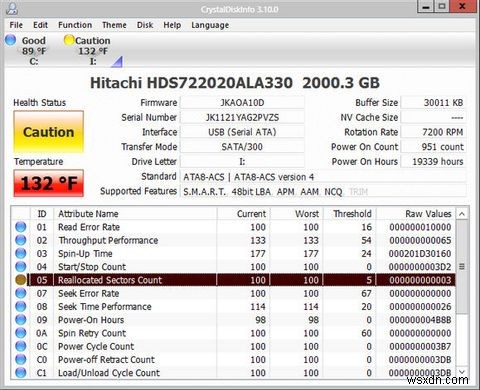Viewport: 480px width, 390px height.
Task: Click status orb for Power-off Retract Count
Action: 21,360
